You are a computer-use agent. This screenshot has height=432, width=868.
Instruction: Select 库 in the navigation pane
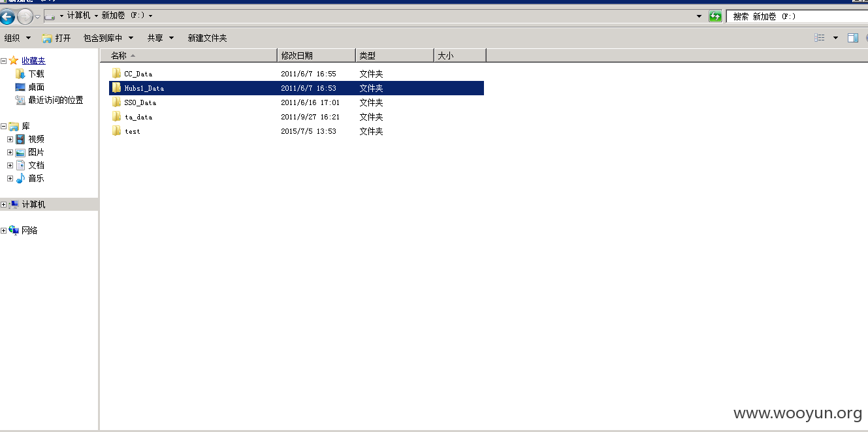pos(25,126)
